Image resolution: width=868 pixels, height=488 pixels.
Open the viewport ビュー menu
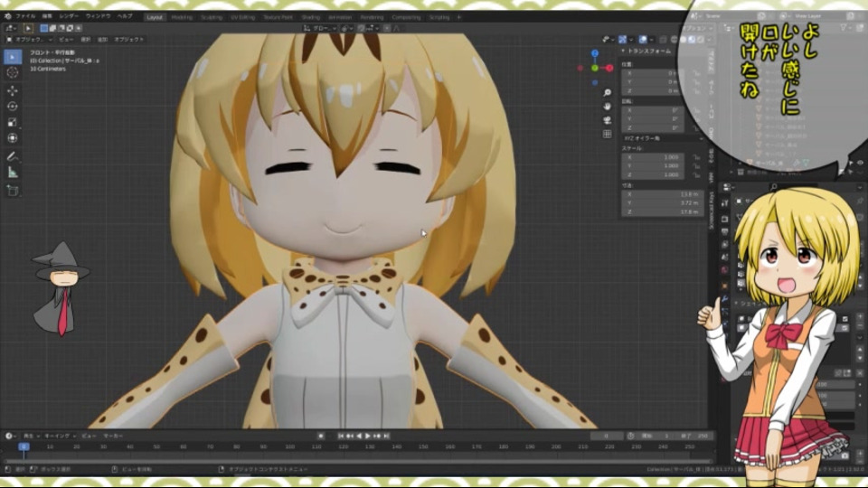(x=66, y=39)
